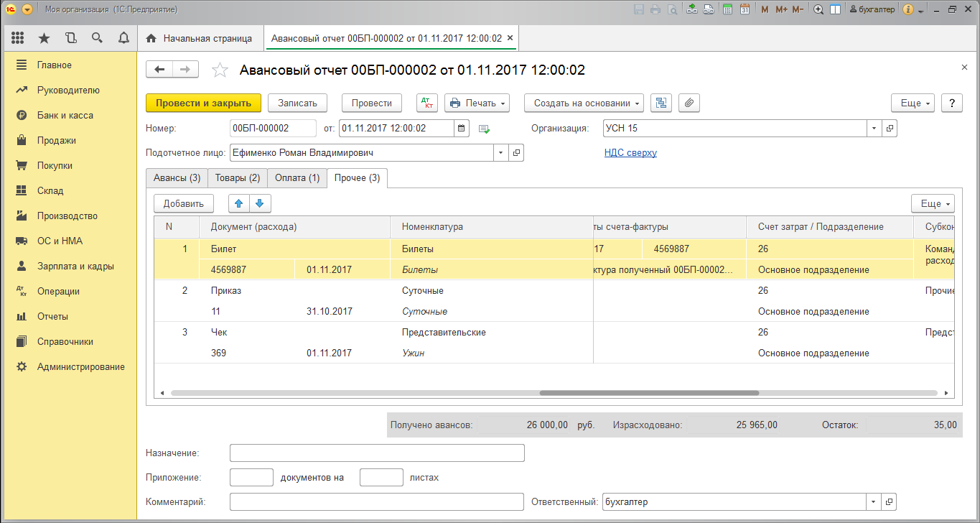Click the table horizontal scrollbar thumb

pos(649,393)
